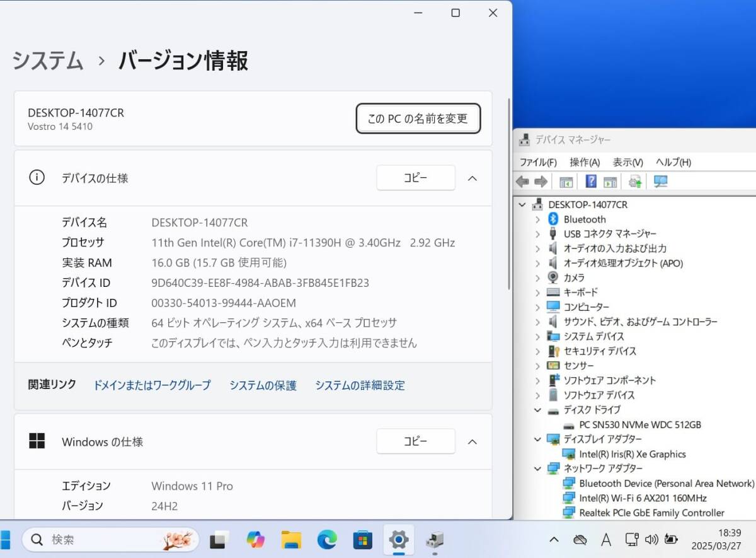Open the 操作(A) menu
Image resolution: width=756 pixels, height=558 pixels.
585,162
